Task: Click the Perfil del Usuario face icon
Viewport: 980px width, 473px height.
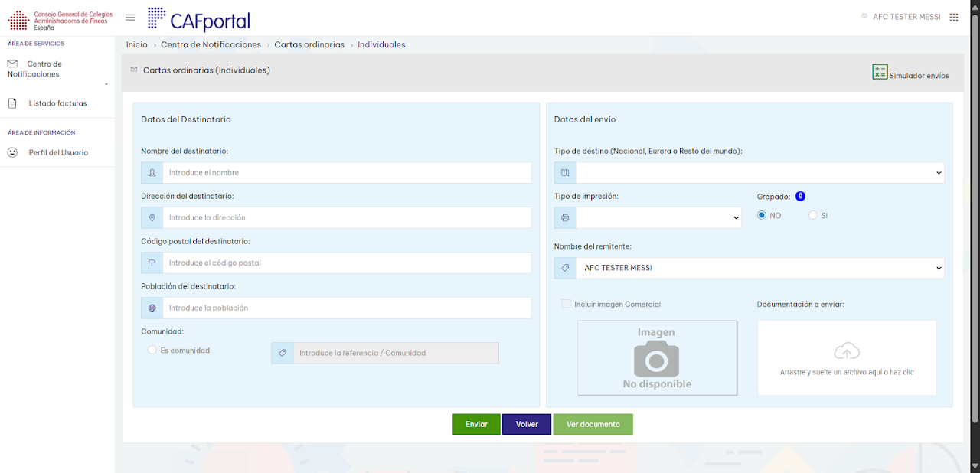Action: 12,152
